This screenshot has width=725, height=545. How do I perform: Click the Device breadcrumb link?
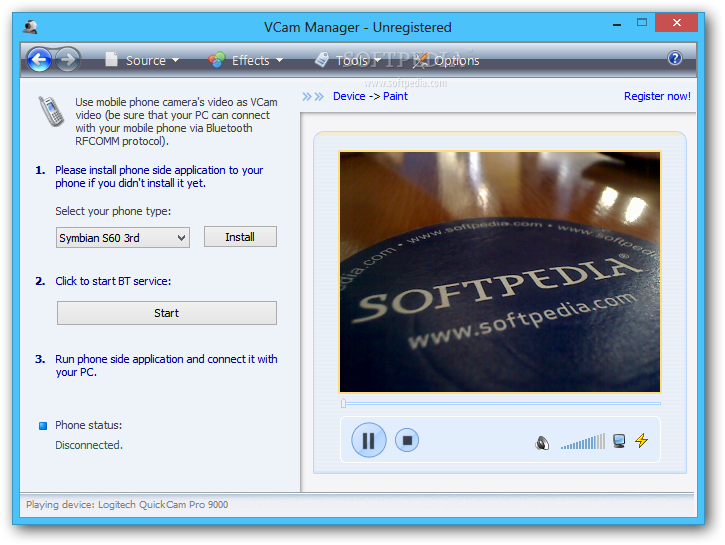tap(349, 96)
